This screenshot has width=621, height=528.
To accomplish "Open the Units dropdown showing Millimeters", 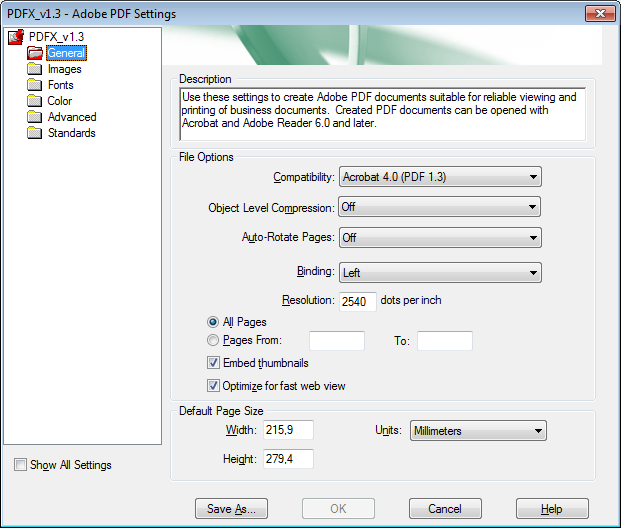I will tap(478, 431).
